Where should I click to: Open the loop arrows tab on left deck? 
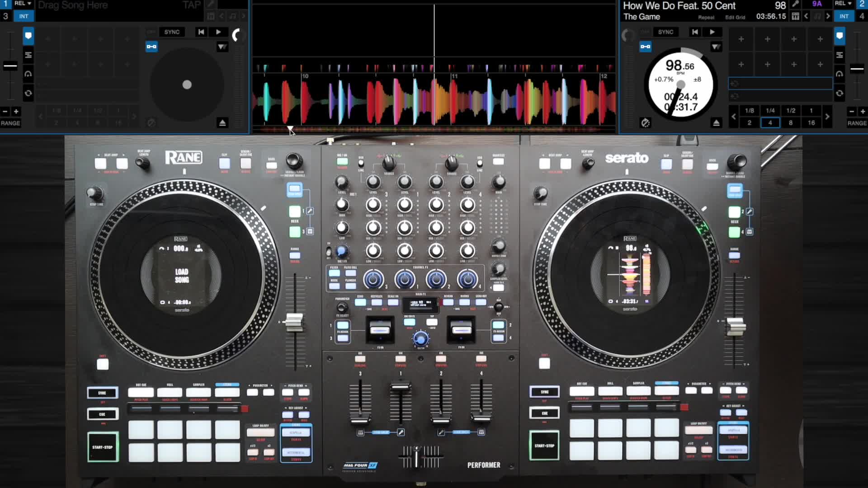[x=28, y=93]
